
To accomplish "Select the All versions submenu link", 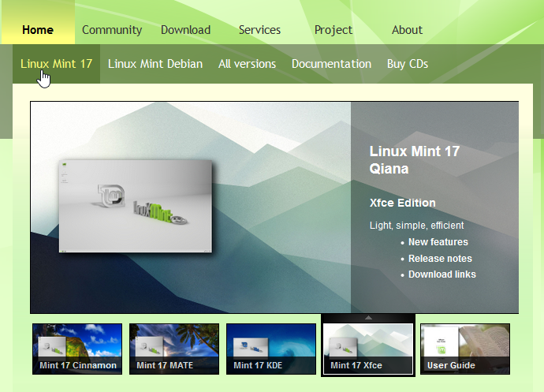I will (x=247, y=64).
